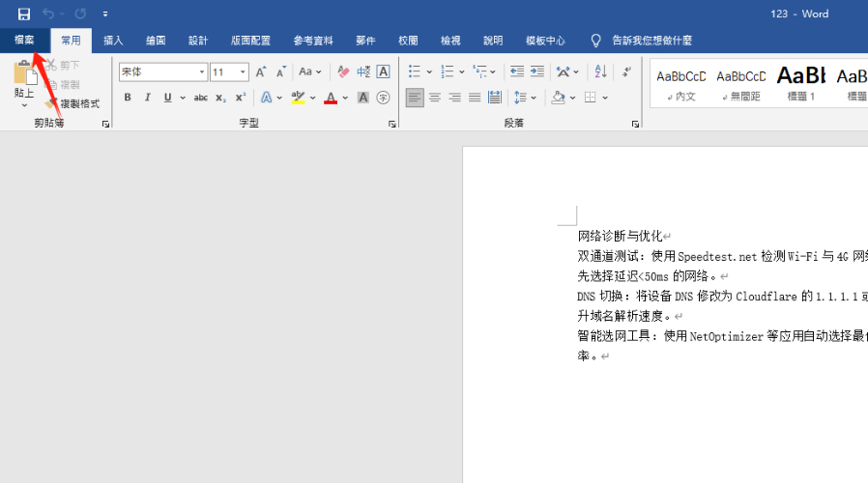Viewport: 868px width, 483px height.
Task: Toggle superscript formatting
Action: [x=241, y=98]
